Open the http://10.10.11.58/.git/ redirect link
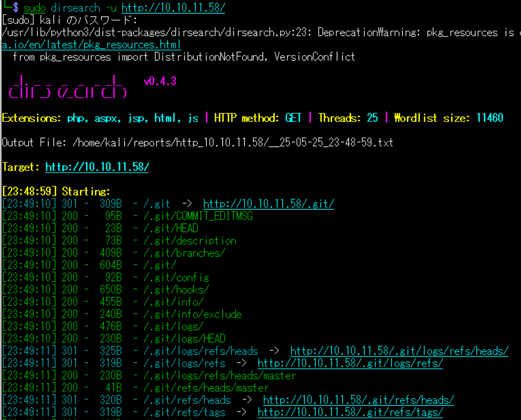Image resolution: width=521 pixels, height=420 pixels. (x=268, y=204)
